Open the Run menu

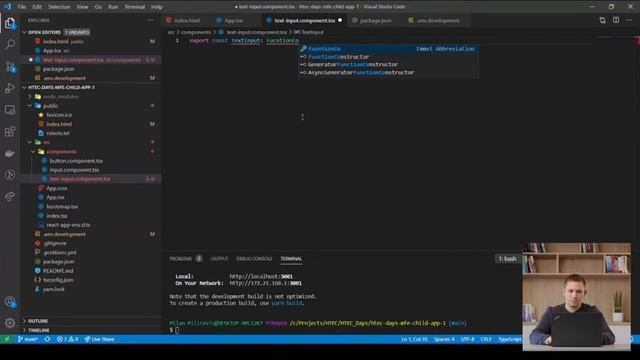click(113, 7)
